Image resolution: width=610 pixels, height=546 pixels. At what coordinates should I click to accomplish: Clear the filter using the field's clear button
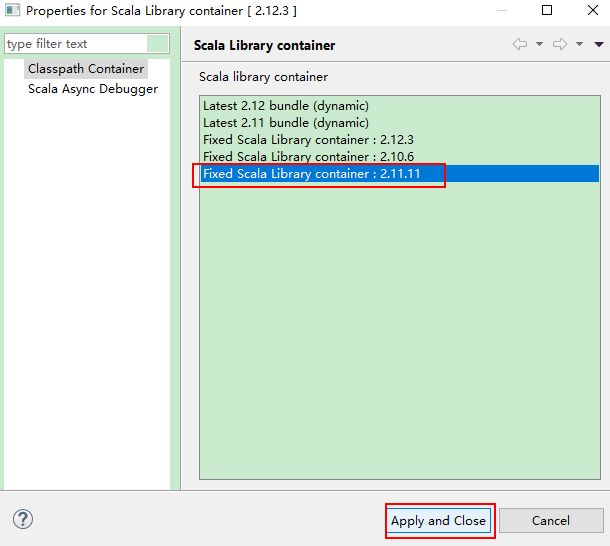click(158, 44)
